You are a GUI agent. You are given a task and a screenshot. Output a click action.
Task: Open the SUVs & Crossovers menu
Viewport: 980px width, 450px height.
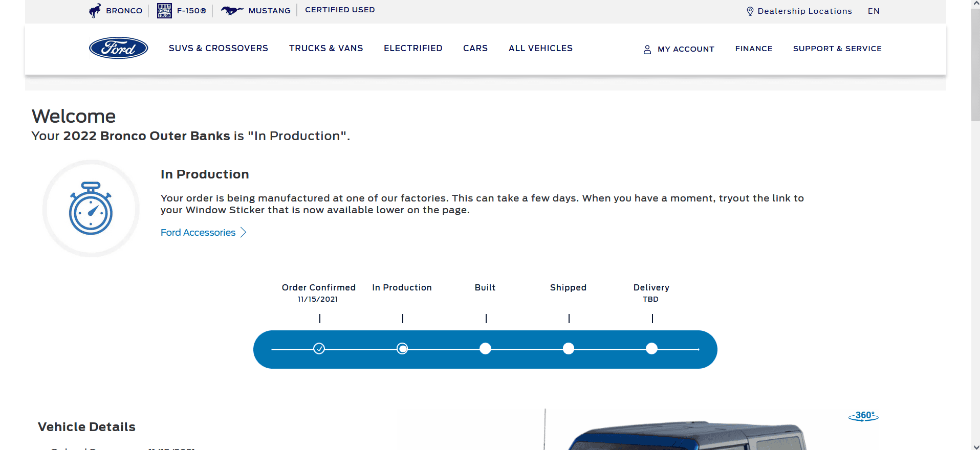pyautogui.click(x=219, y=48)
